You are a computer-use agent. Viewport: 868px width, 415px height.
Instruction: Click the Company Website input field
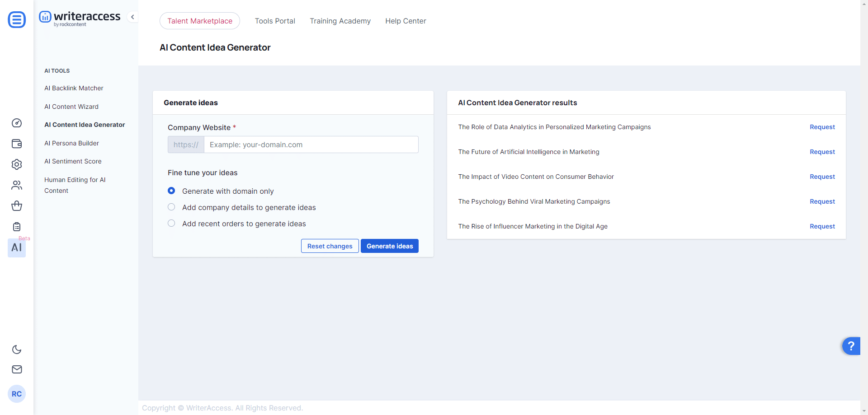coord(311,145)
